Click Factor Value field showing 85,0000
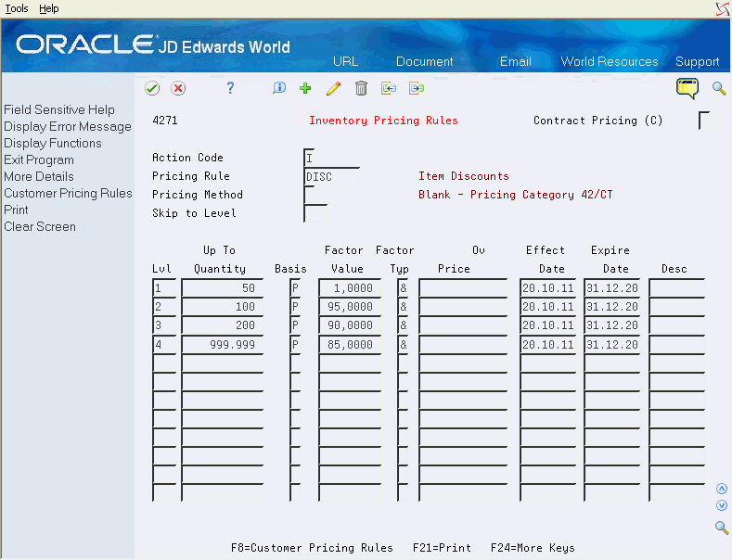The image size is (732, 560). (x=350, y=344)
